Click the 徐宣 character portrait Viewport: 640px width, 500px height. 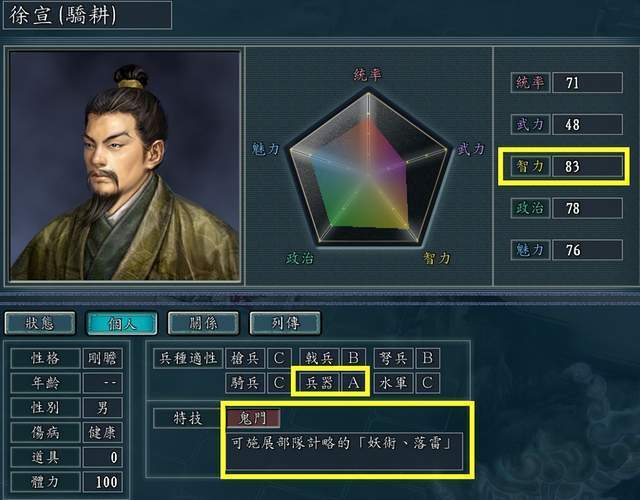click(x=124, y=165)
